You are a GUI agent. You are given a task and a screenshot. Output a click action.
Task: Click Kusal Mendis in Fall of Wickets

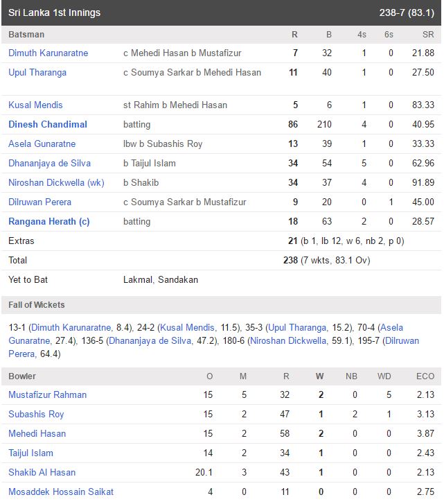[x=187, y=327]
